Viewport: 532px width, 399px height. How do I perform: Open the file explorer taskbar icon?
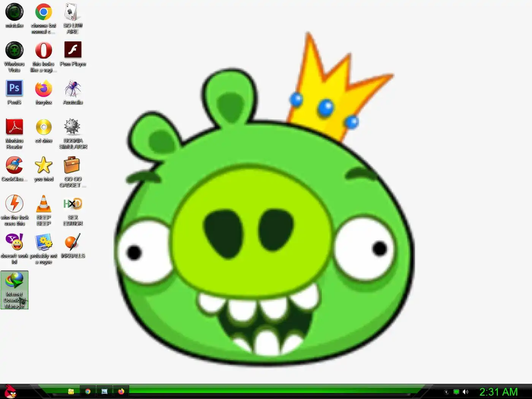click(x=71, y=391)
